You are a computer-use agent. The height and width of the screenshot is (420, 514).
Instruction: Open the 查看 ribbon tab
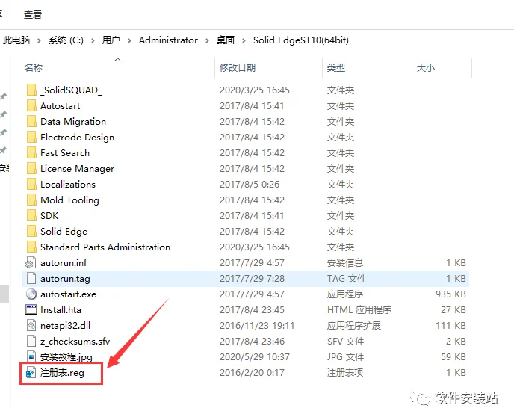point(33,14)
